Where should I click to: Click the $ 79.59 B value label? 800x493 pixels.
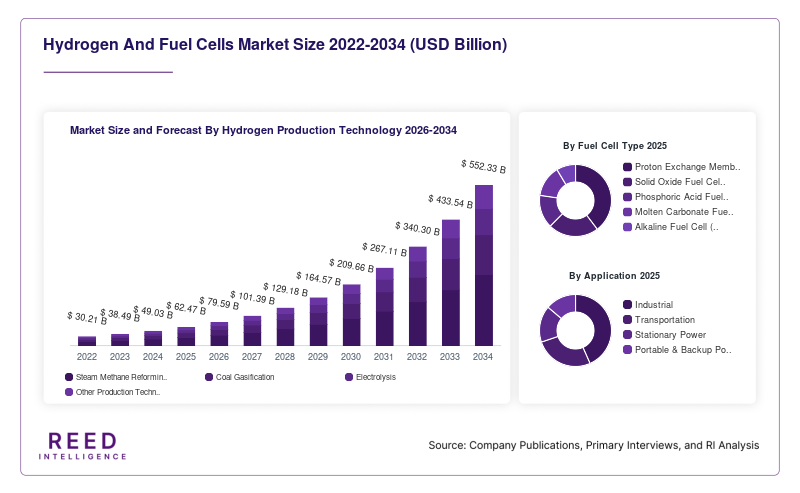tap(219, 303)
